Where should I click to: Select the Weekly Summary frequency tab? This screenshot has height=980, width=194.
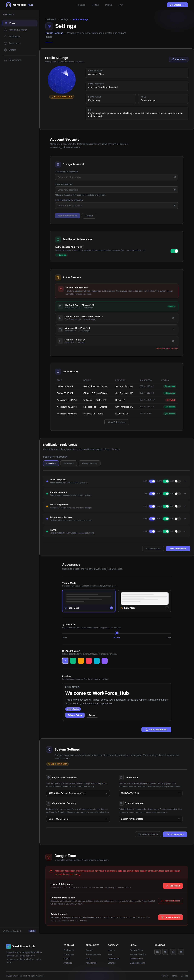pyautogui.click(x=90, y=463)
